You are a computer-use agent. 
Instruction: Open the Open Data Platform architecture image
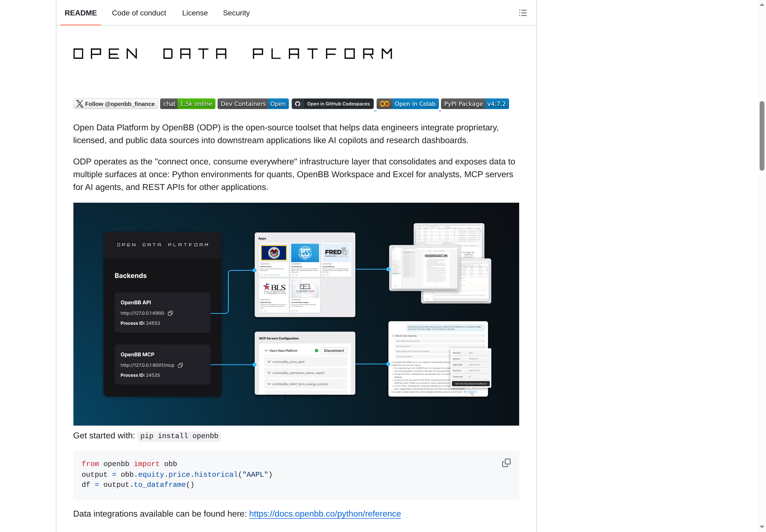tap(296, 314)
